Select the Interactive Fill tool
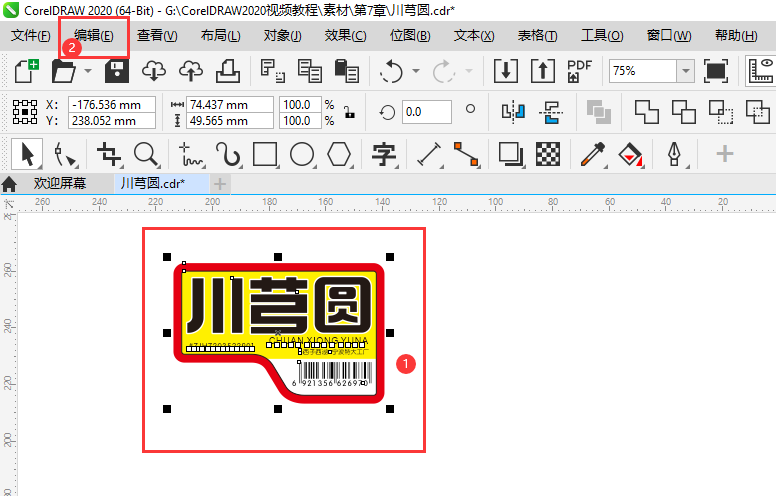Viewport: 776px width, 496px height. (x=630, y=154)
